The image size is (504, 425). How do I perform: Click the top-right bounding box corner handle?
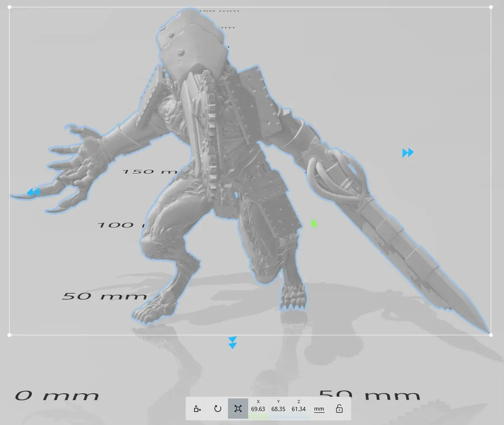(x=490, y=7)
